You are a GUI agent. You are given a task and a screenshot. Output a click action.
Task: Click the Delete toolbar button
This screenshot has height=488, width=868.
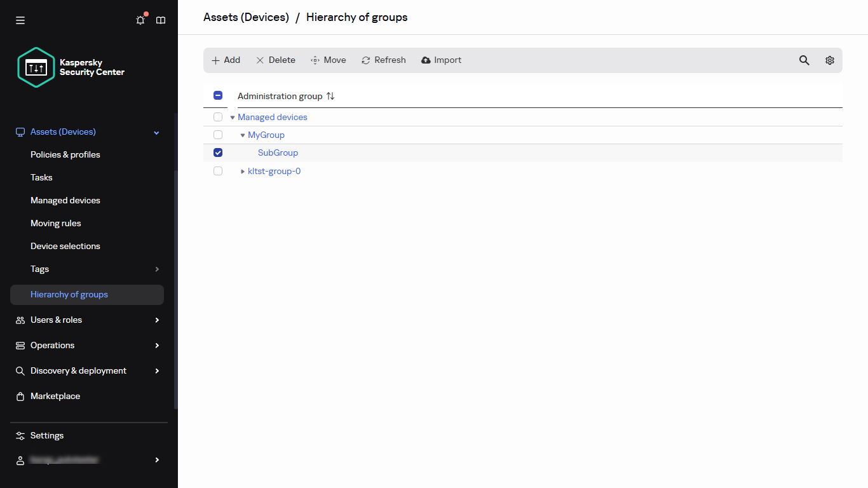tap(275, 60)
